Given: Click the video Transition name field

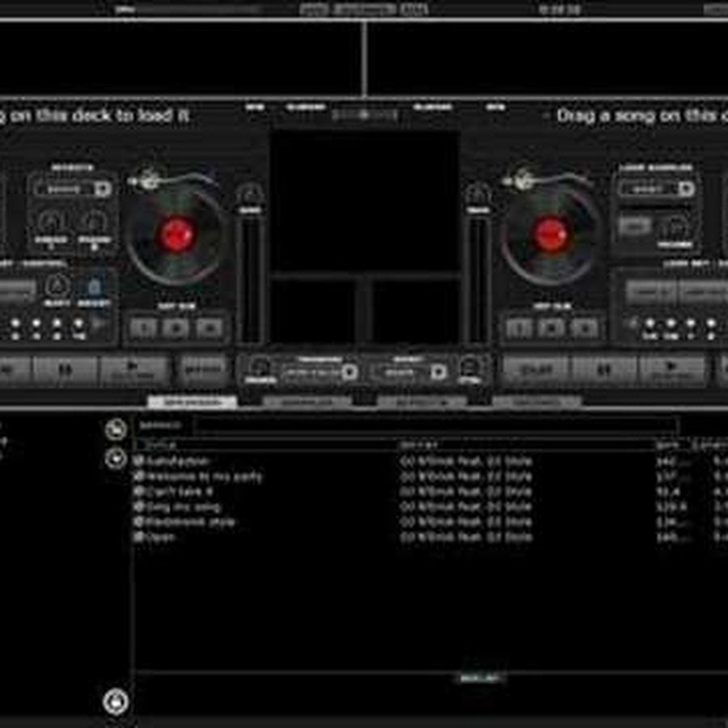Looking at the screenshot, I should pyautogui.click(x=312, y=372).
